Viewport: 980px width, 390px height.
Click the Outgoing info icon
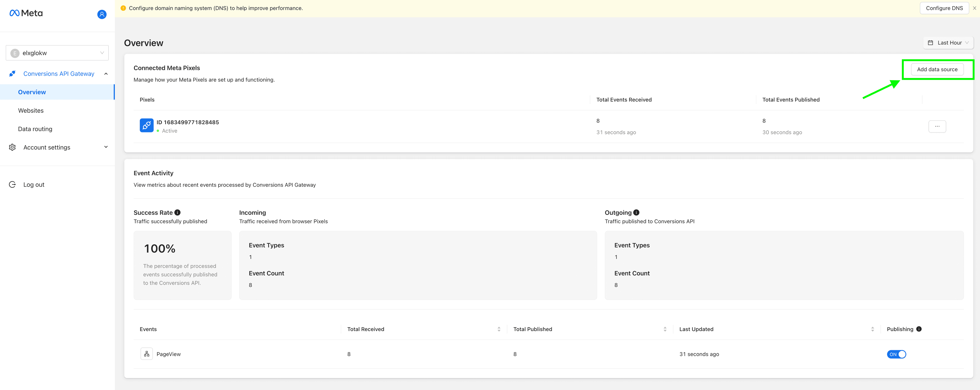coord(636,213)
